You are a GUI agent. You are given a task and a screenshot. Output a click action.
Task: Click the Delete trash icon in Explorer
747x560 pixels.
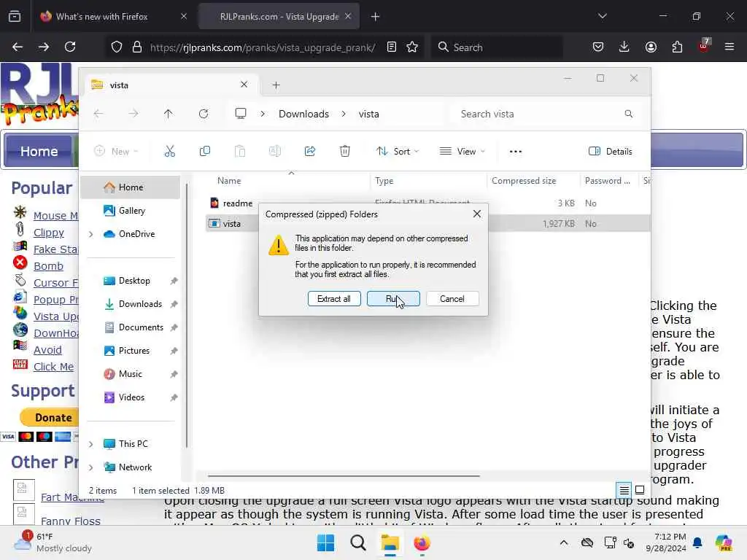345,152
